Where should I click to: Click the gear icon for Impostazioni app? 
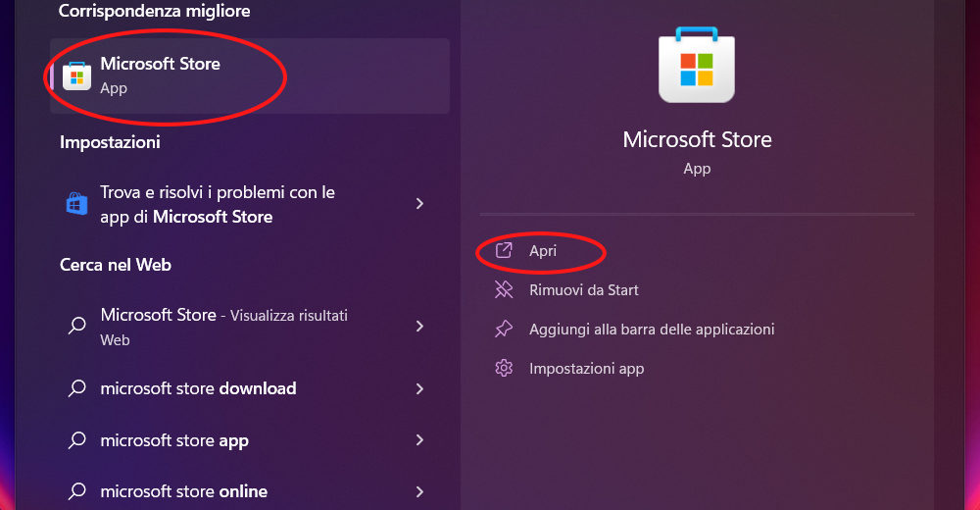(504, 369)
